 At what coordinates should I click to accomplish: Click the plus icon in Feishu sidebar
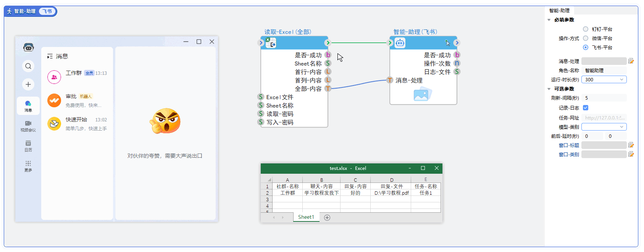[x=28, y=84]
